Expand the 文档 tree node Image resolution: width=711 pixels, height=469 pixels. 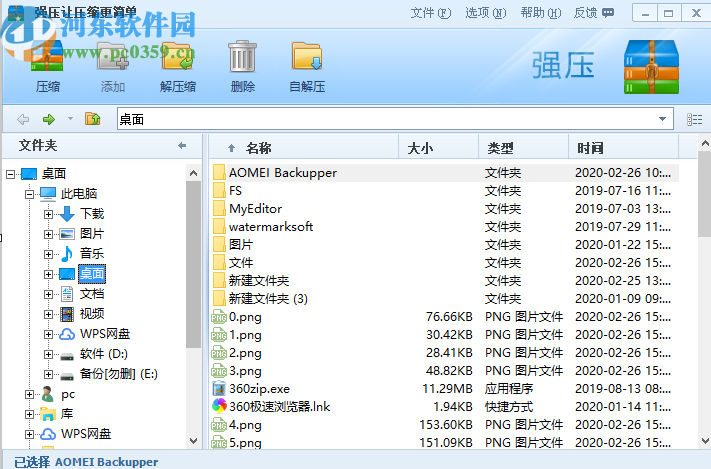[x=49, y=294]
